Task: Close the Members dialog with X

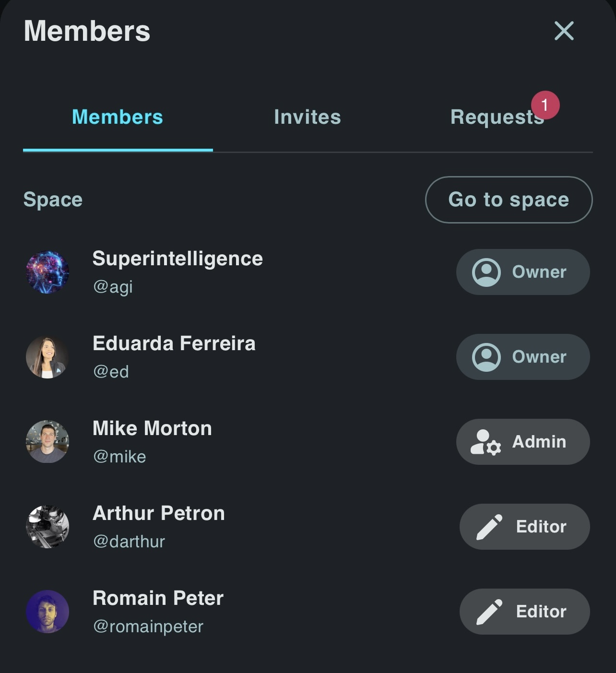Action: (564, 31)
